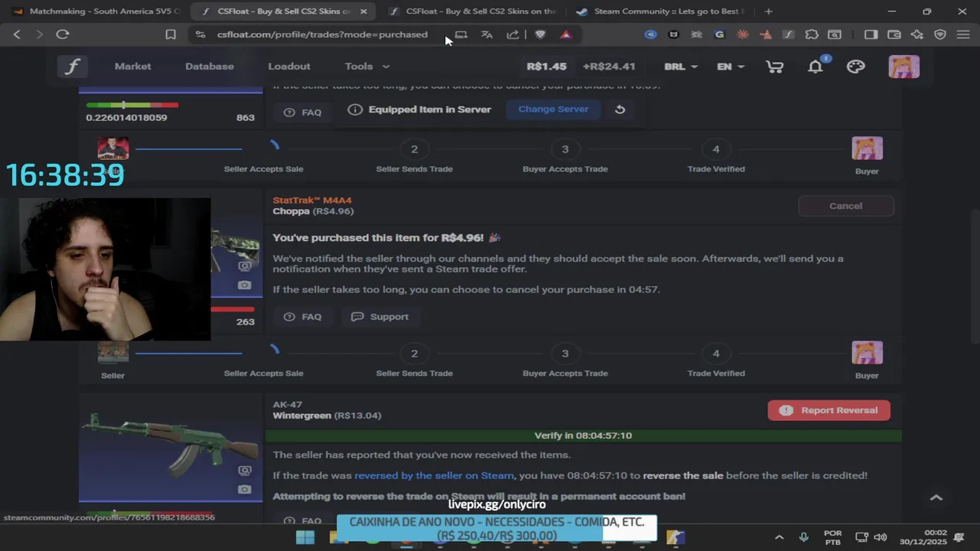The width and height of the screenshot is (980, 551).
Task: Click the CSFloat extension icon in toolbar
Action: click(789, 34)
